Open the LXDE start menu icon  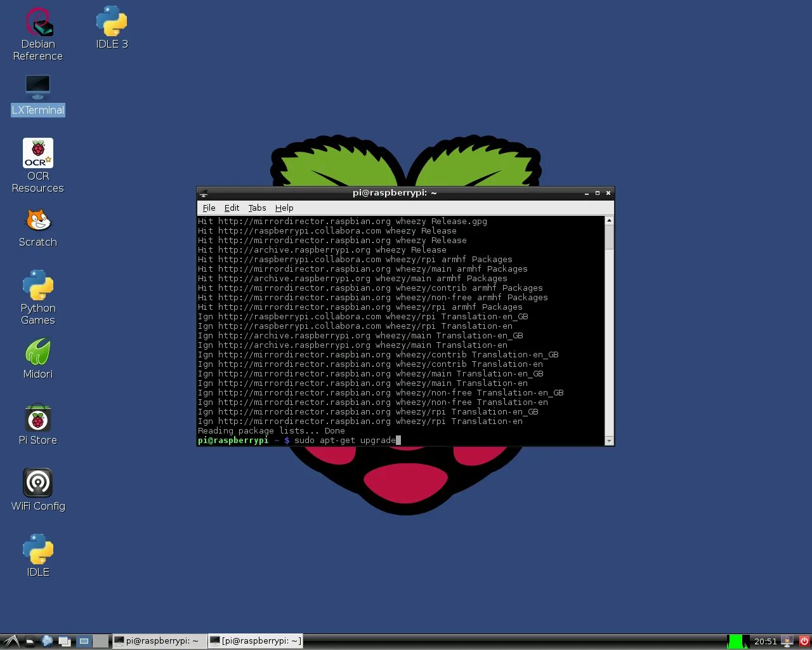(11, 641)
